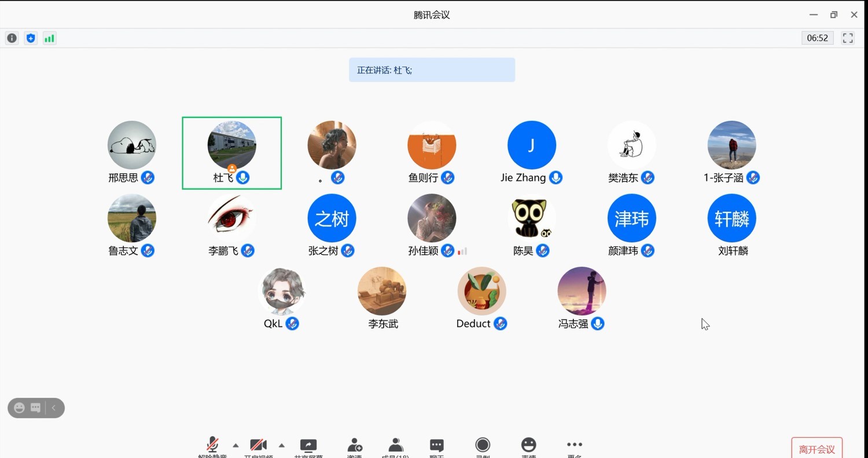
Task: Expand the video options arrow
Action: (x=282, y=445)
